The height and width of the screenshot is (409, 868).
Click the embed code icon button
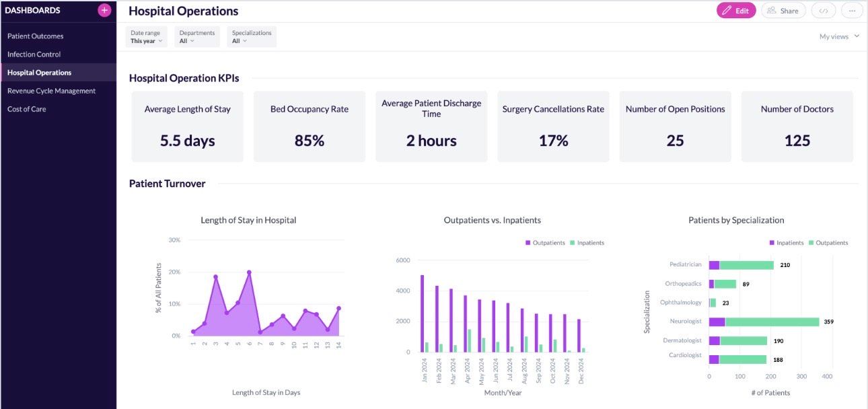pos(824,11)
